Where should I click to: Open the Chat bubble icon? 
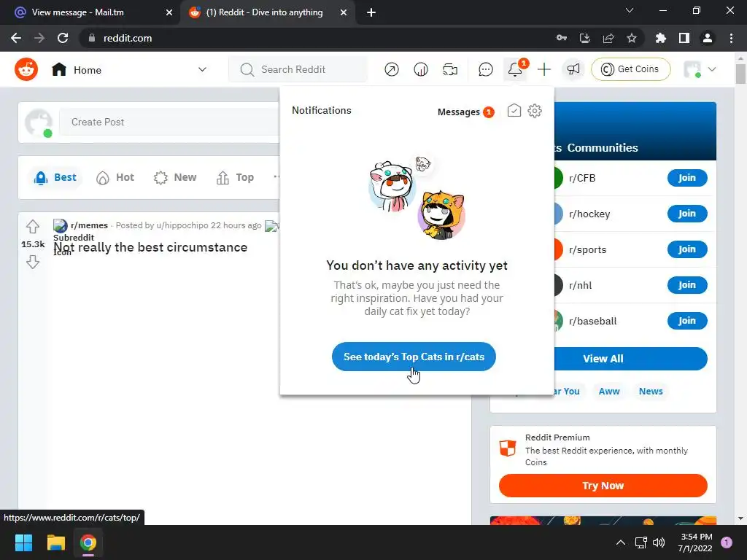pos(485,69)
